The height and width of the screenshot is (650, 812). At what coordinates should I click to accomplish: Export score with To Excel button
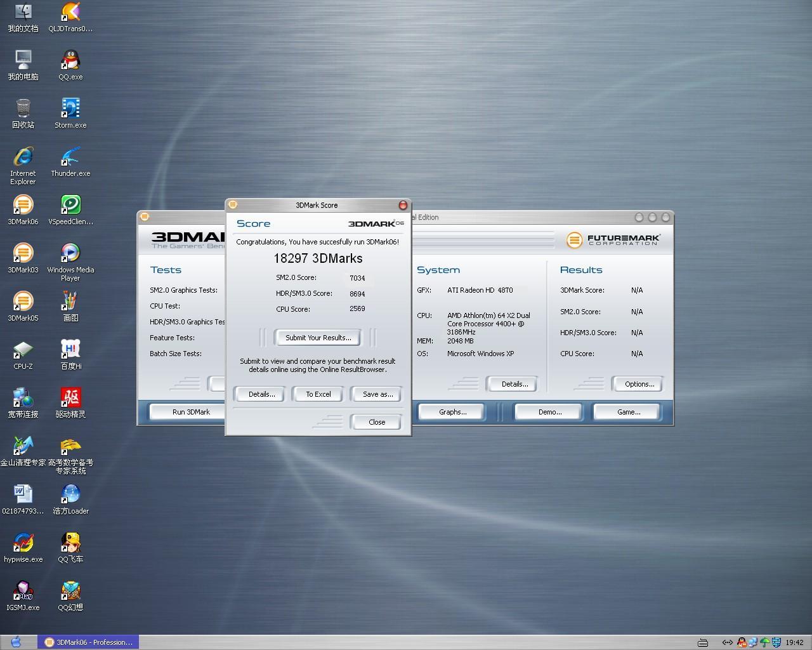click(x=318, y=394)
